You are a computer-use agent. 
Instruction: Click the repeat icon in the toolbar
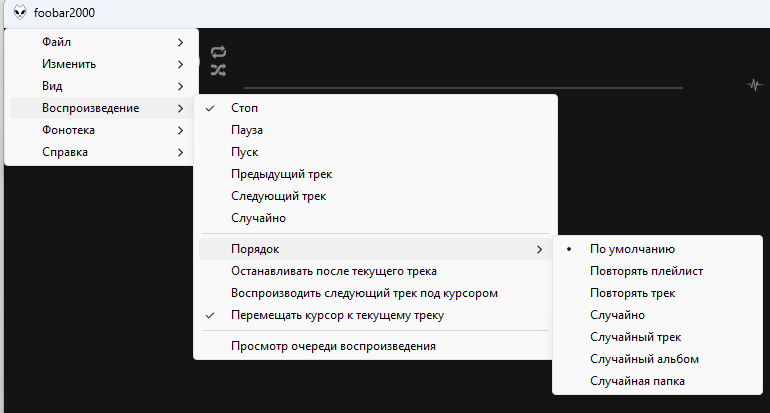click(219, 52)
